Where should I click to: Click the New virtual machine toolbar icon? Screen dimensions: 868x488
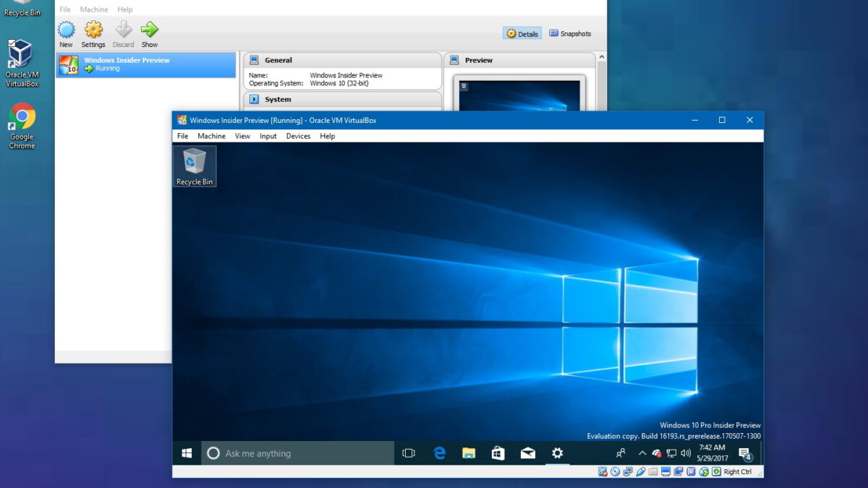[x=66, y=30]
